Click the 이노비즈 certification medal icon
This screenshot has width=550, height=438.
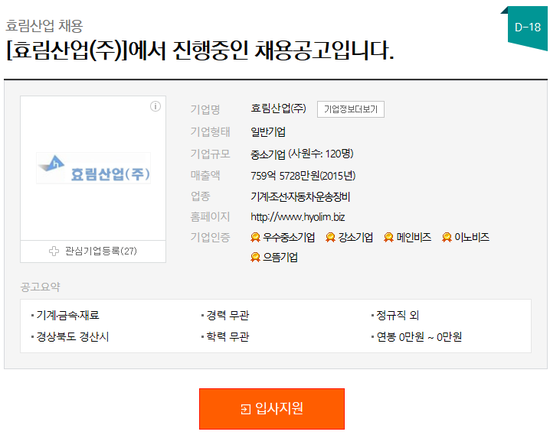pos(447,237)
